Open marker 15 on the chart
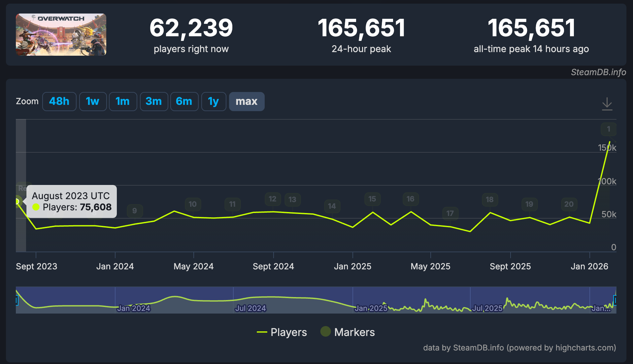 [x=372, y=199]
